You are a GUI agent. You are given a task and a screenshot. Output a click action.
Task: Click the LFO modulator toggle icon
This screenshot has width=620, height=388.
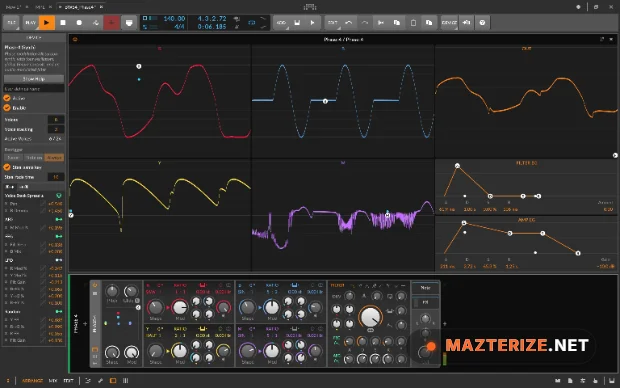pyautogui.click(x=59, y=260)
